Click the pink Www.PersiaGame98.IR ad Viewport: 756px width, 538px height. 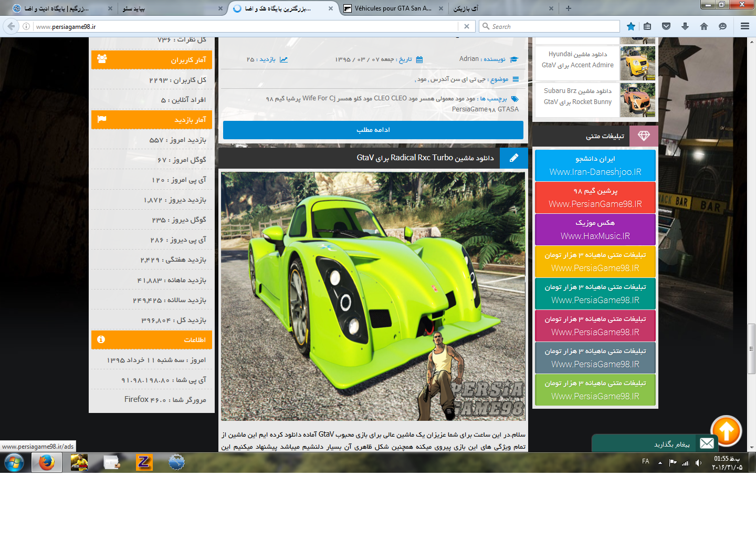595,325
